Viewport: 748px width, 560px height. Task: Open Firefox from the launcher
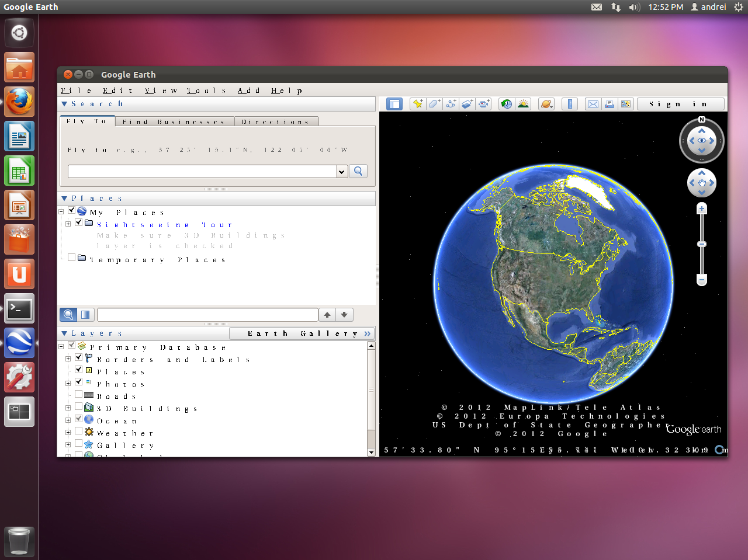pos(19,102)
